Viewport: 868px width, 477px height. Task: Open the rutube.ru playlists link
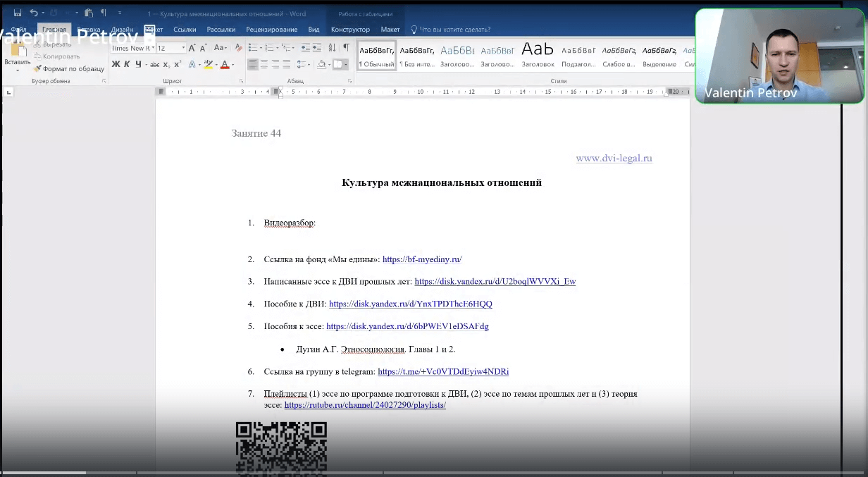(x=365, y=405)
